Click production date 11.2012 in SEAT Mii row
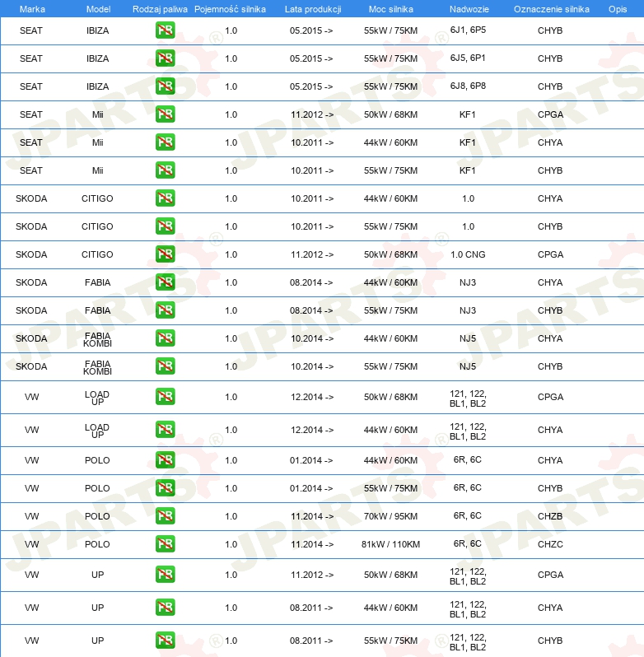Viewport: 644px width, 657px height. (313, 114)
